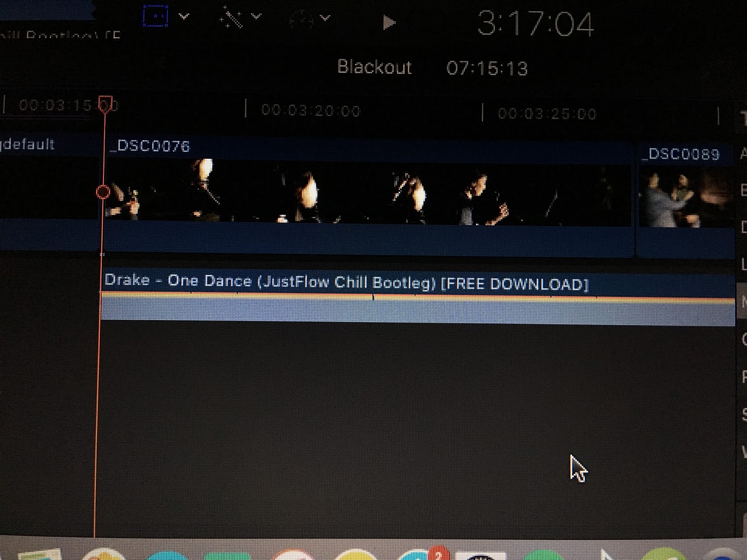Expand the enhancements menu chevron
747x560 pixels.
point(256,17)
